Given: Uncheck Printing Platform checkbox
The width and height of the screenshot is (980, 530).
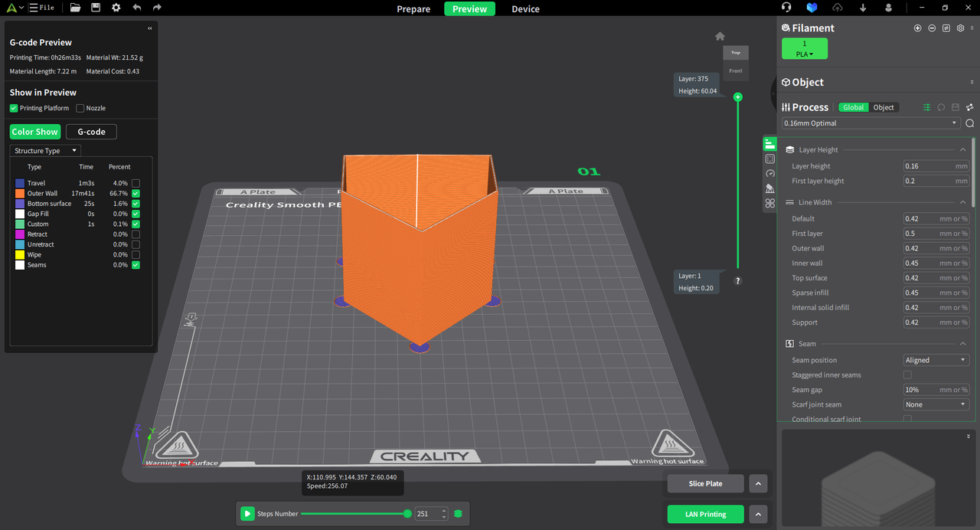Looking at the screenshot, I should [x=14, y=108].
